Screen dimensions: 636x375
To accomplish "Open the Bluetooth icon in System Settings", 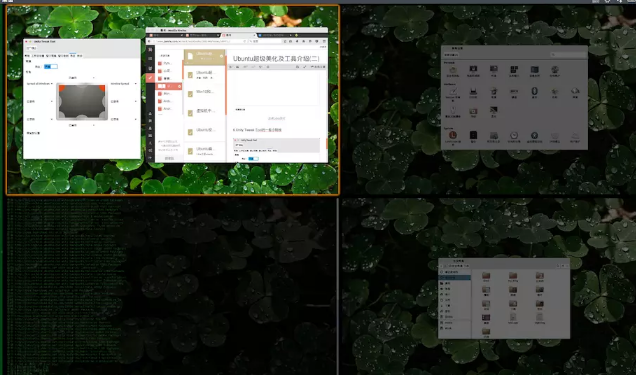I will (534, 92).
